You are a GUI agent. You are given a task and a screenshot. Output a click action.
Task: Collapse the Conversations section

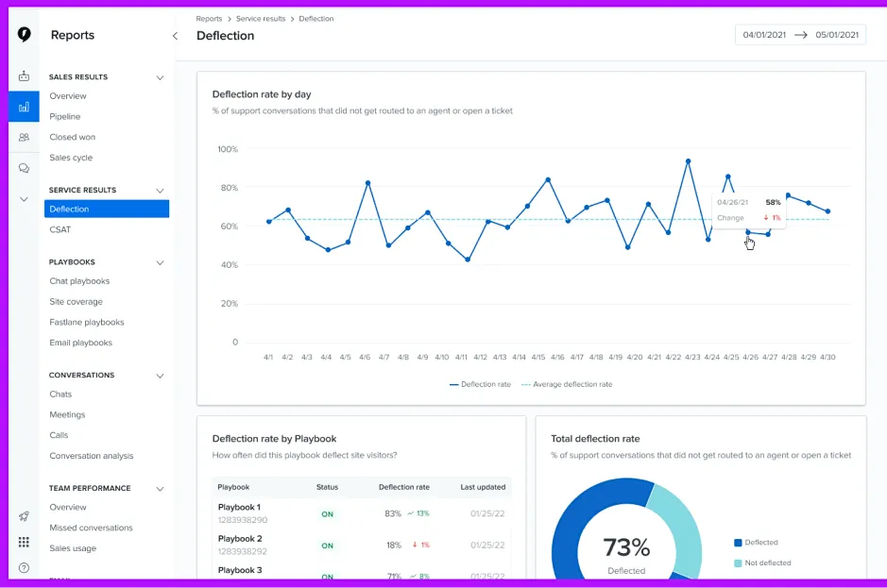click(160, 376)
